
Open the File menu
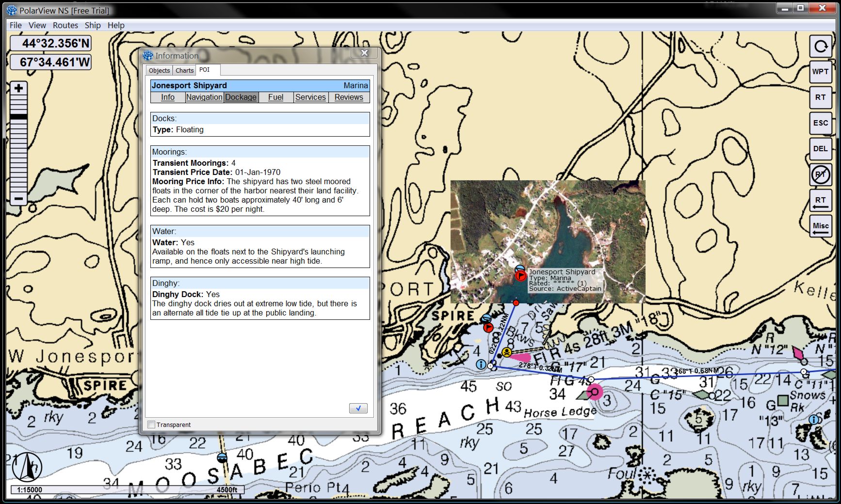coord(16,25)
